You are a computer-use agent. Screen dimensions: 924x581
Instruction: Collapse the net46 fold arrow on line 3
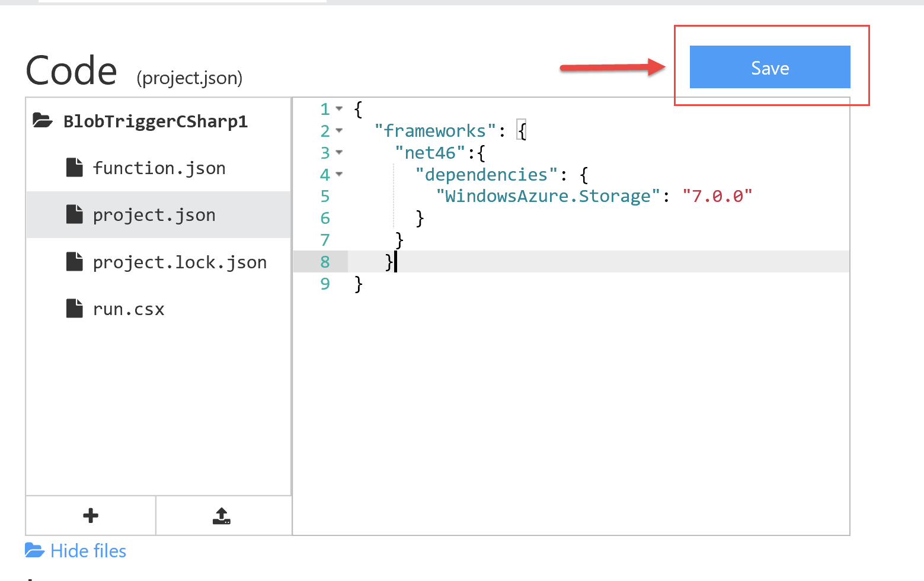(x=339, y=152)
